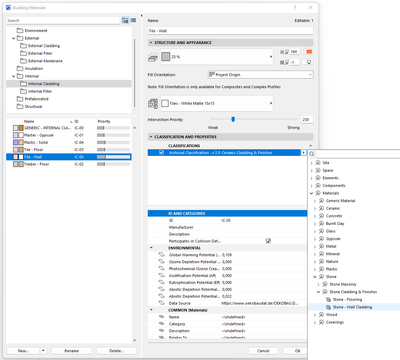Screen dimensions: 400x360
Task: Click the cut fill icon
Action: click(153, 57)
